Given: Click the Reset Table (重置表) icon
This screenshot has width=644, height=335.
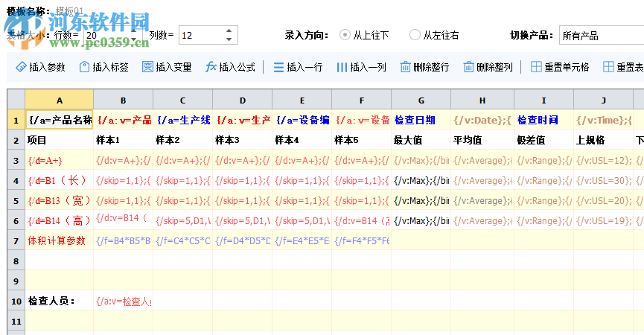Looking at the screenshot, I should [608, 67].
